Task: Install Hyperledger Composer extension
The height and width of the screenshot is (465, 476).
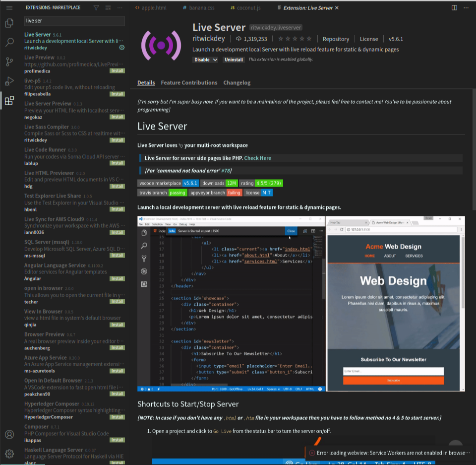Action: click(117, 417)
